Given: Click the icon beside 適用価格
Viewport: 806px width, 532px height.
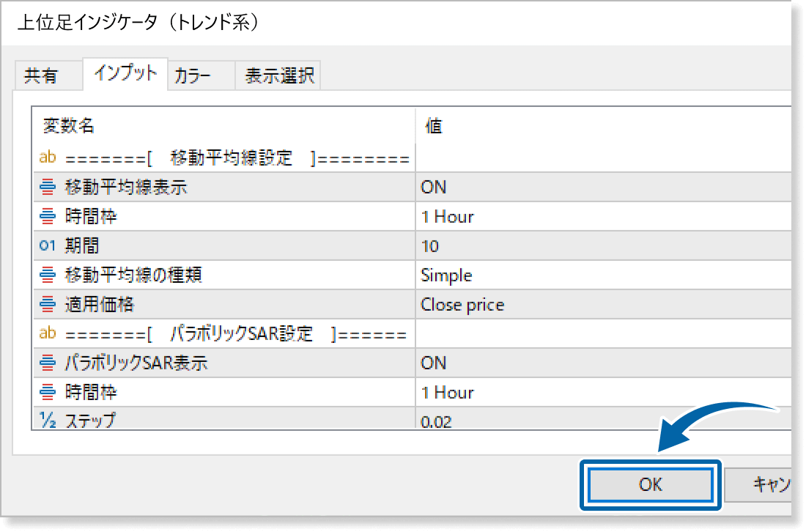Looking at the screenshot, I should 48,305.
